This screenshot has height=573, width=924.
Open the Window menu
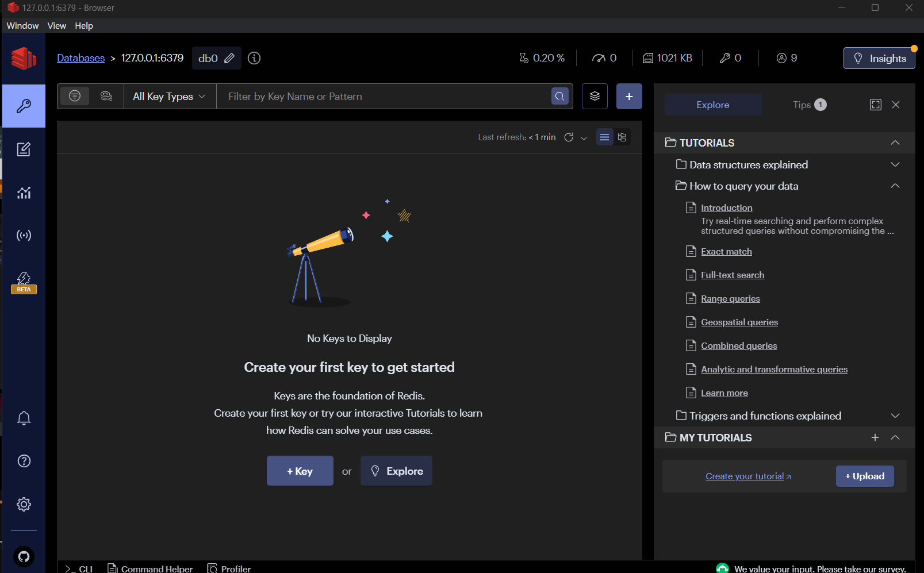point(22,26)
